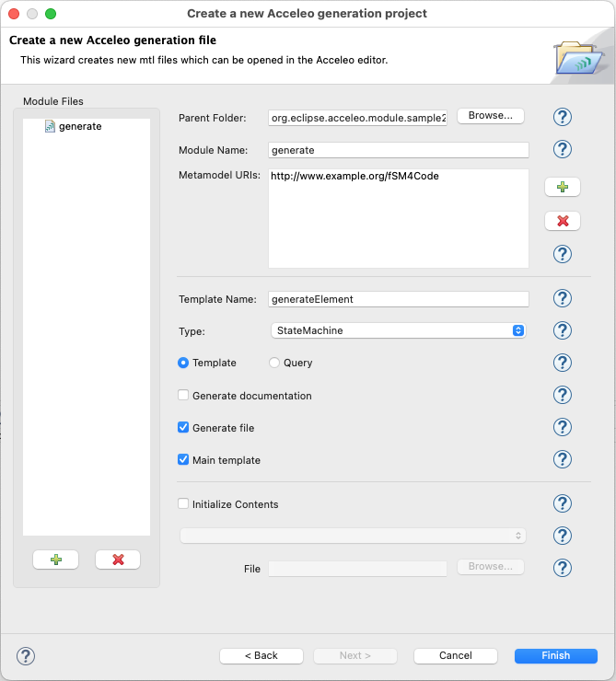The image size is (616, 681).
Task: Open help for Module Name field
Action: 562,149
